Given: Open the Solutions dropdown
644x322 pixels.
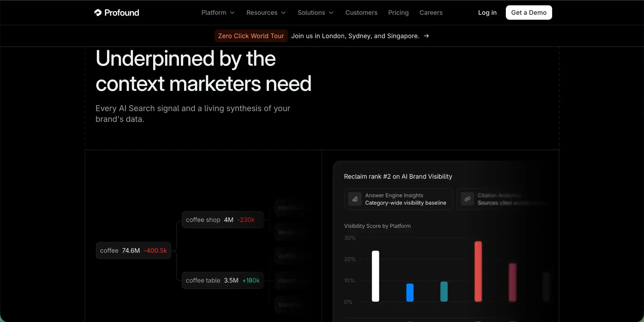Looking at the screenshot, I should [x=316, y=13].
